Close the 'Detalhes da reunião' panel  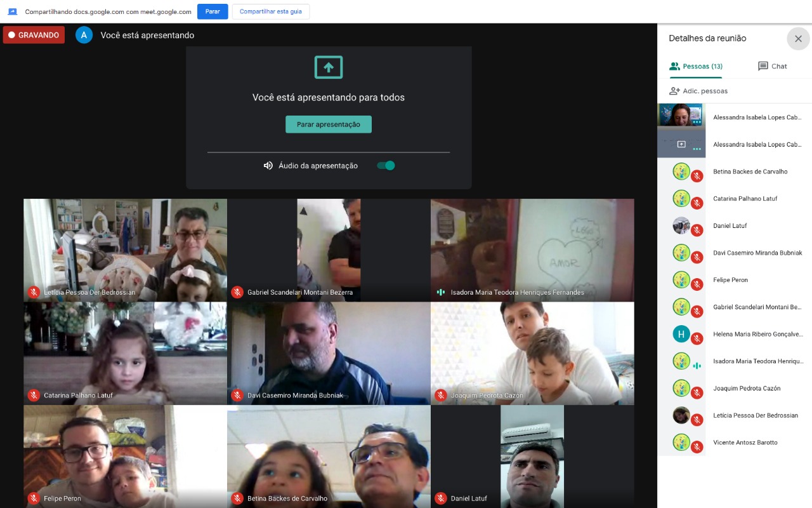[x=799, y=39]
